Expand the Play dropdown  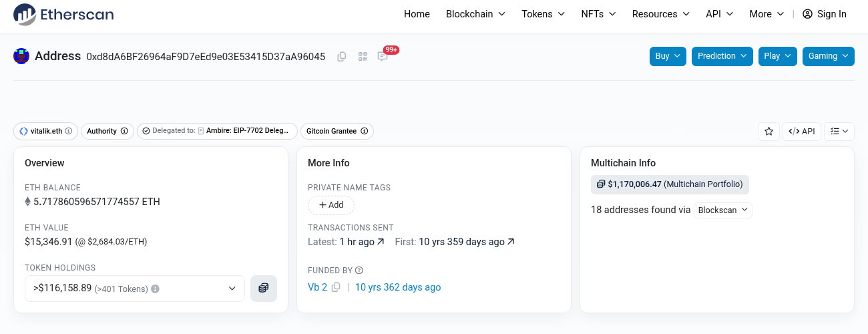click(x=778, y=56)
